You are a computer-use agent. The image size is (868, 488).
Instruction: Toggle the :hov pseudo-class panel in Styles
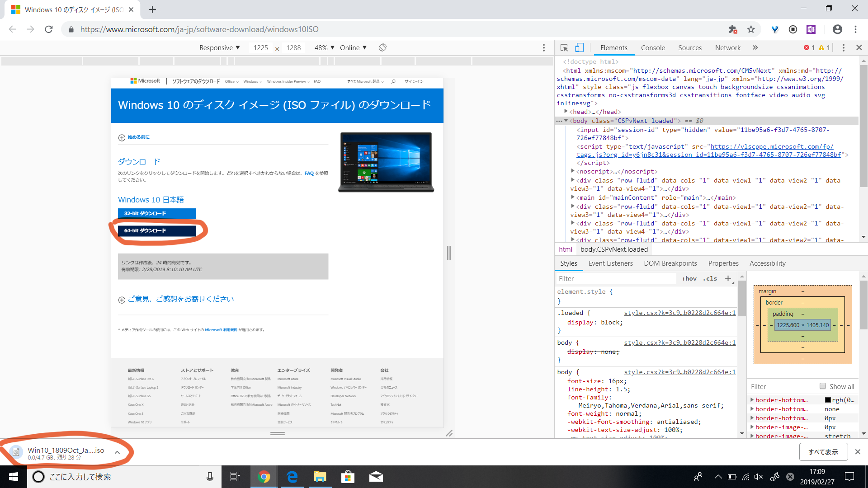click(689, 278)
